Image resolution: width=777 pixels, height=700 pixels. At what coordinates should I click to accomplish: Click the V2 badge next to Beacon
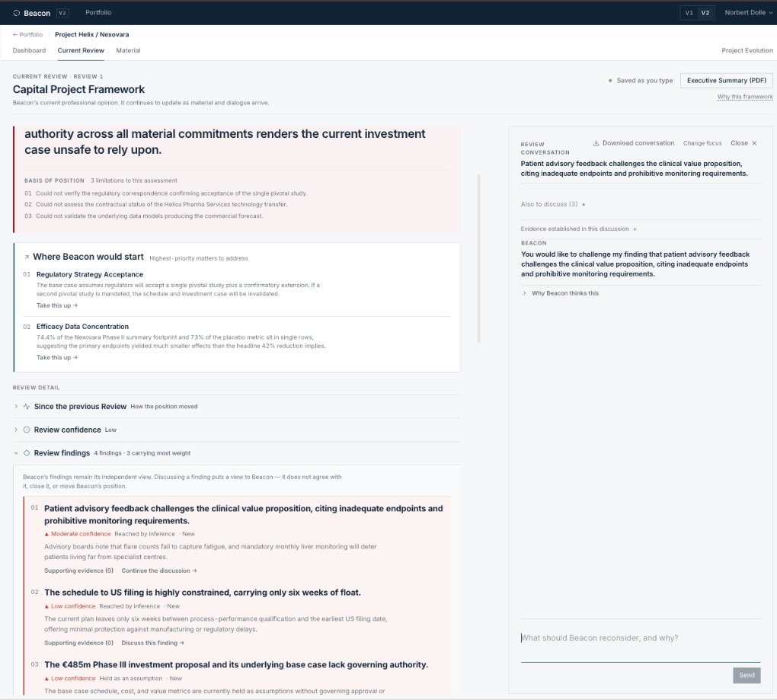(x=62, y=13)
